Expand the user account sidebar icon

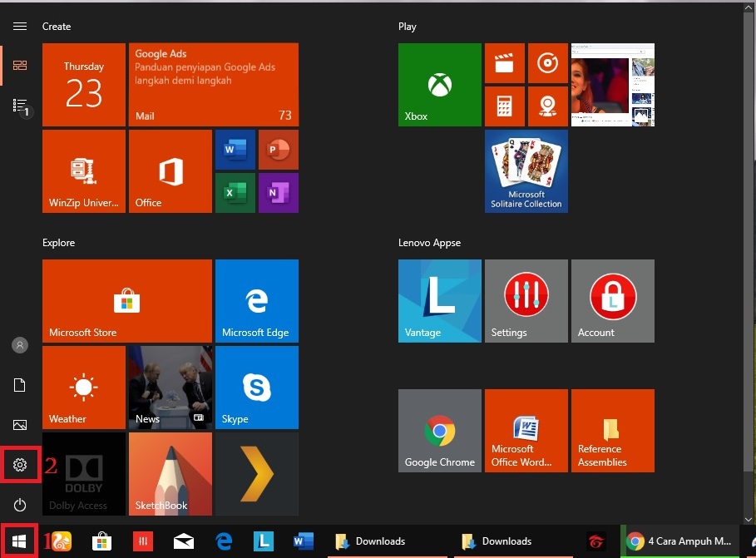click(x=21, y=345)
